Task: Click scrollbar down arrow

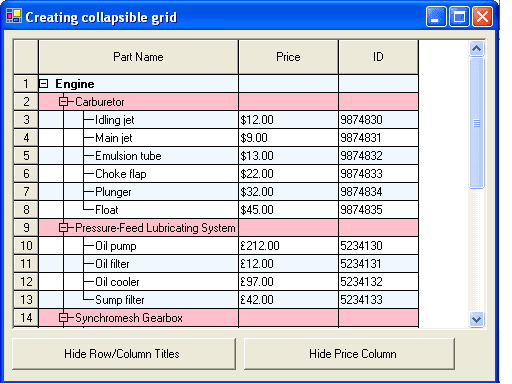Action: point(476,320)
